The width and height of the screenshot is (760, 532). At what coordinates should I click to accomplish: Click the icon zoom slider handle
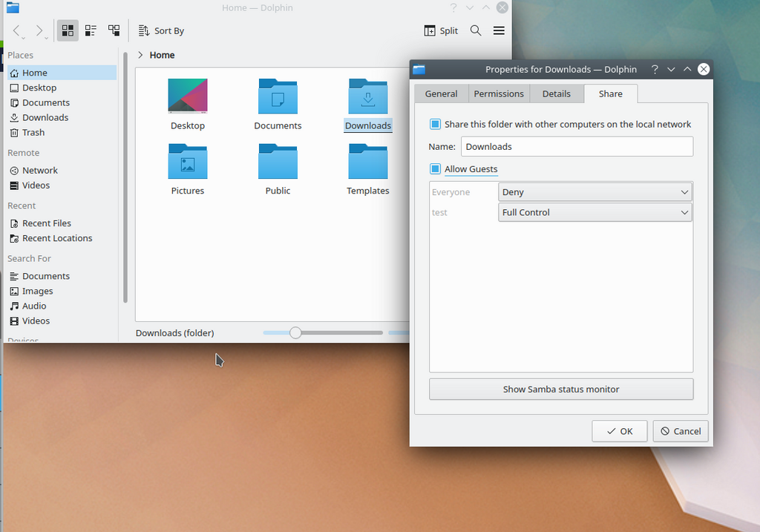click(x=295, y=333)
